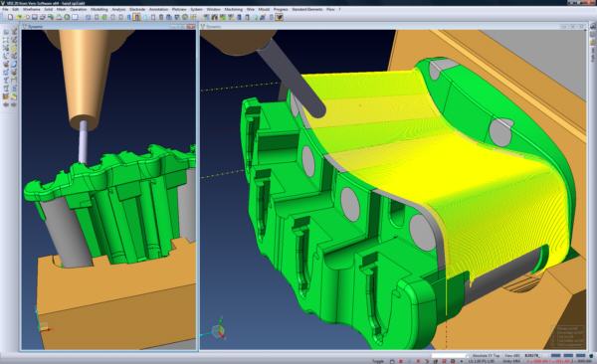Select the left Dynamic viewport title tab
Image resolution: width=597 pixels, height=364 pixels.
point(35,27)
